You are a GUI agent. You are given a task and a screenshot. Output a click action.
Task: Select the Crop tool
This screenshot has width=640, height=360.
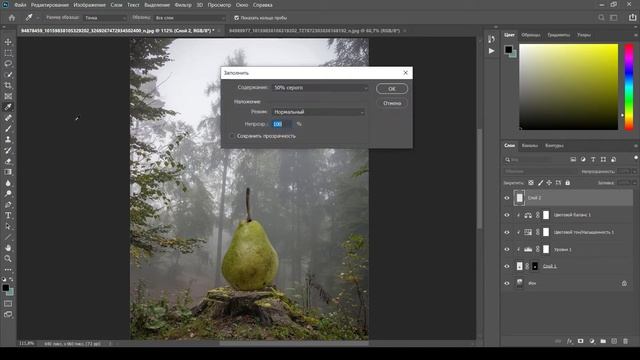coord(8,85)
